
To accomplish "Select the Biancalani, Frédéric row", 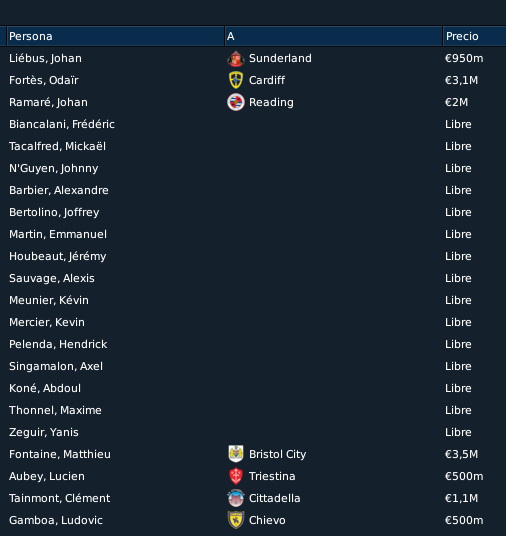I will [253, 124].
